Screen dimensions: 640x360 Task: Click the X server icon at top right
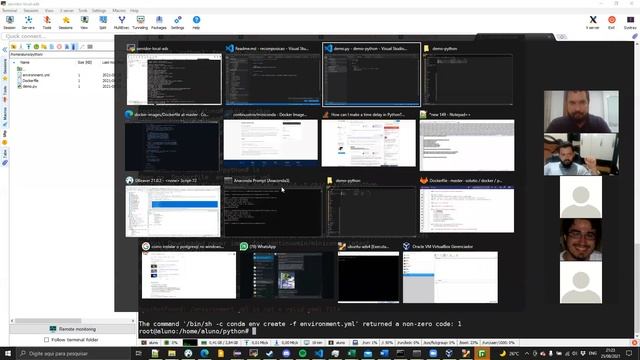tap(593, 22)
